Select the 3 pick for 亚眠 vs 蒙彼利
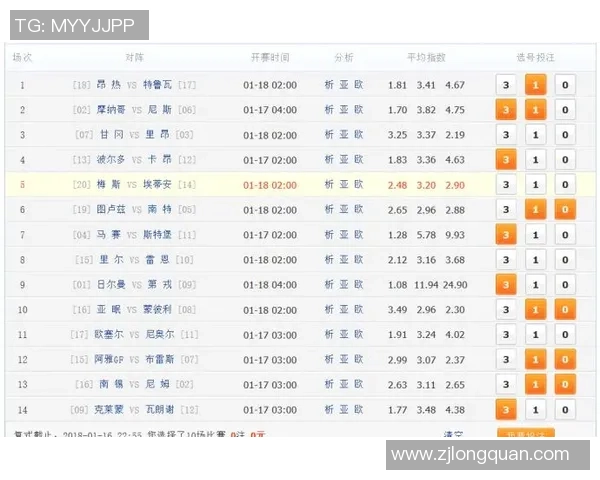Screen dimensions: 600x480 click(506, 309)
